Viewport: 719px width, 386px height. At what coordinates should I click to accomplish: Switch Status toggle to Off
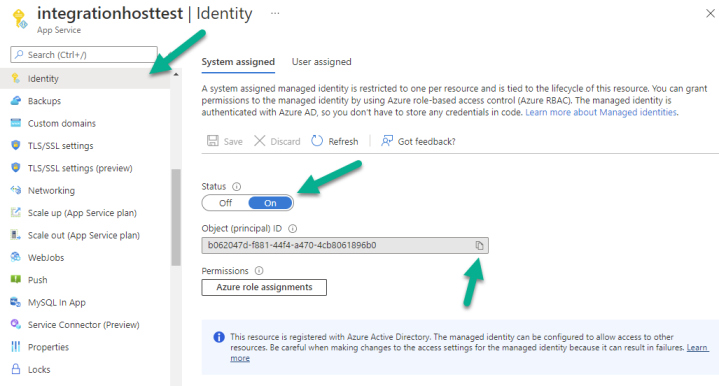[225, 203]
